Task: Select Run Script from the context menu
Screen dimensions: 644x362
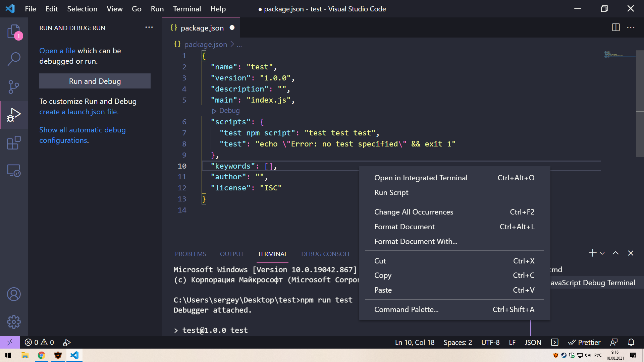Action: click(391, 192)
